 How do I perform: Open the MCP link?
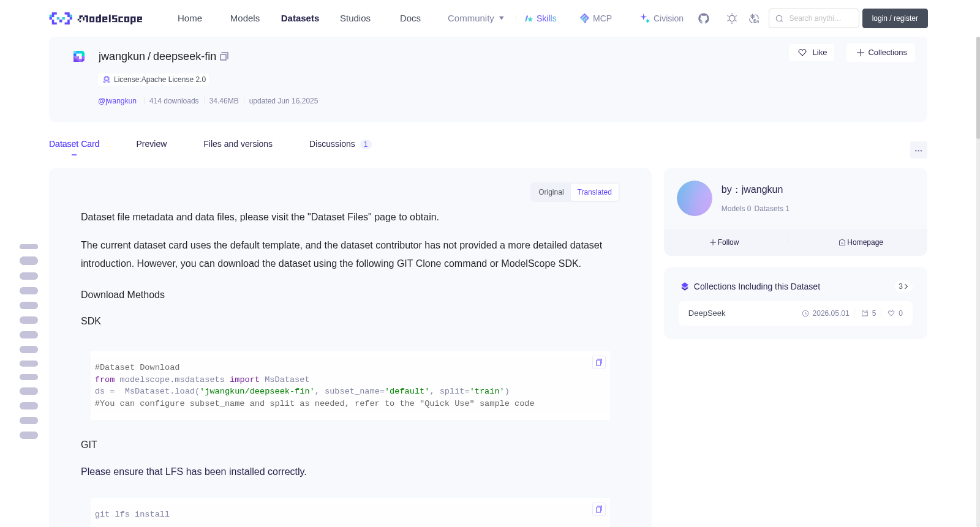595,18
